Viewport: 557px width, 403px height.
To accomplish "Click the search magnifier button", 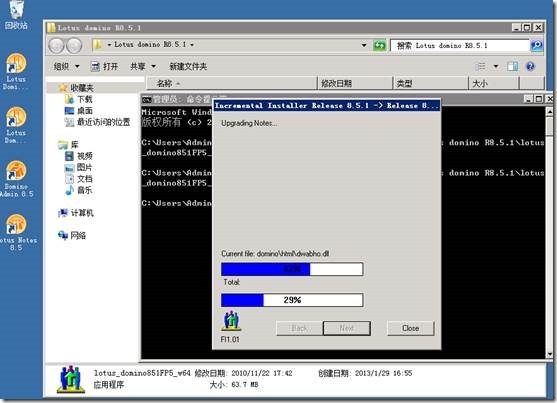I will 537,45.
